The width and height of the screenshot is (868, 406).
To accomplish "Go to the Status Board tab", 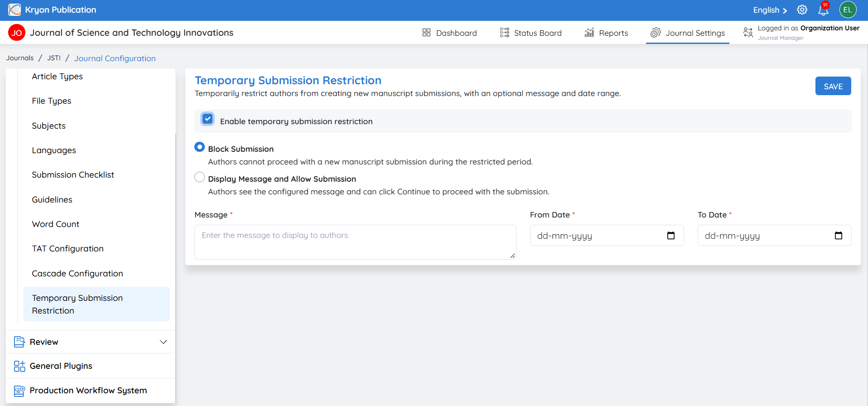I will (530, 33).
